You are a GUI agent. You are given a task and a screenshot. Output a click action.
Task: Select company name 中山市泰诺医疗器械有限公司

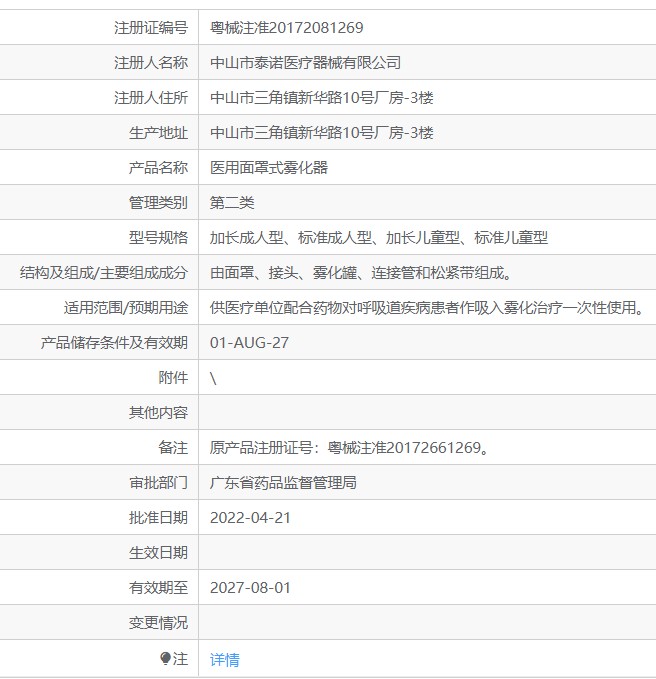(305, 63)
